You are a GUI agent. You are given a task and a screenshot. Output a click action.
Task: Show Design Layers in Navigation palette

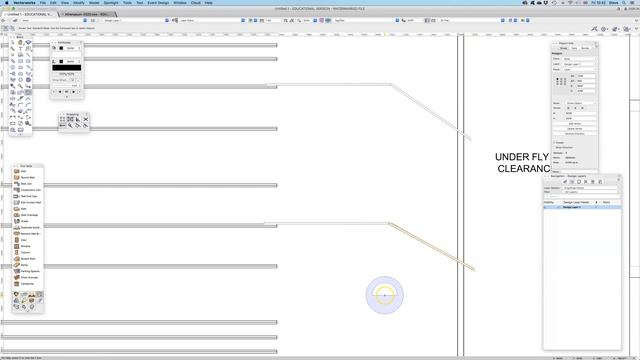[572, 182]
